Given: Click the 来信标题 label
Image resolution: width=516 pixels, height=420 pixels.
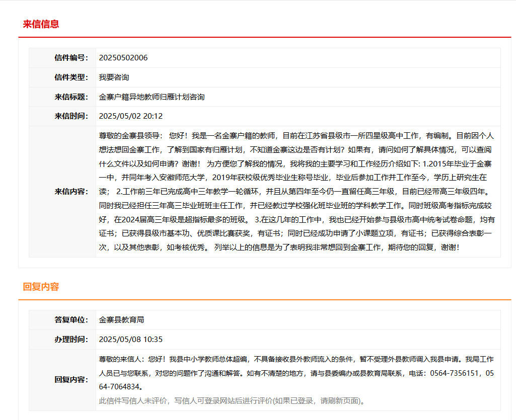Looking at the screenshot, I should tap(71, 97).
